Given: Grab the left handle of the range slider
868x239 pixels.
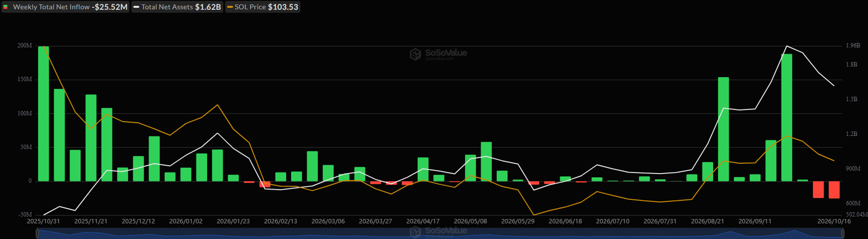Looking at the screenshot, I should click(x=37, y=234).
